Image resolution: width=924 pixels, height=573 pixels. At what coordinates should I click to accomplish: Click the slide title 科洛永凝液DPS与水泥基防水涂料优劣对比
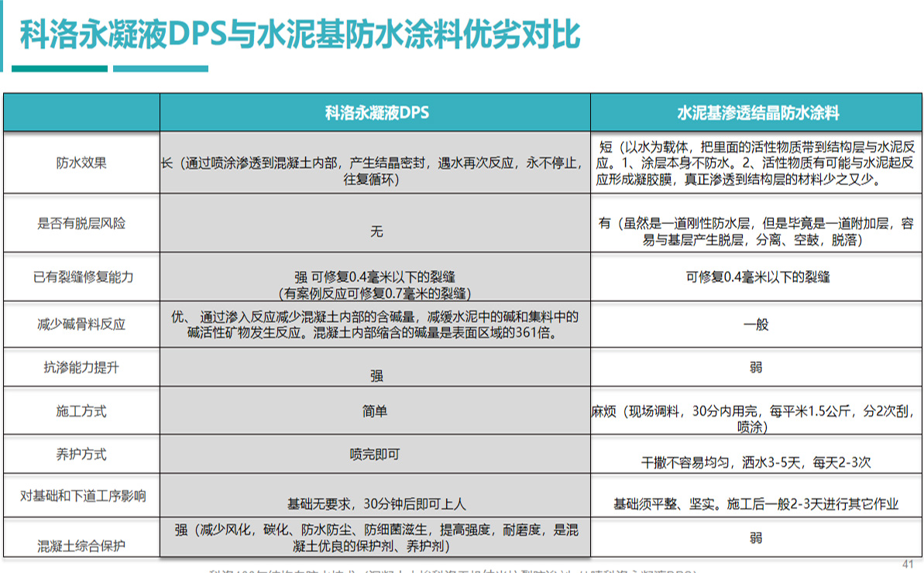(x=299, y=34)
